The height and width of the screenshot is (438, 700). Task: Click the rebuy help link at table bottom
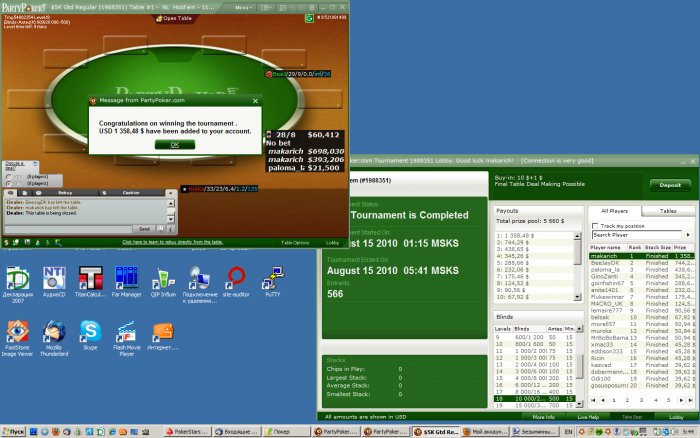pyautogui.click(x=172, y=242)
